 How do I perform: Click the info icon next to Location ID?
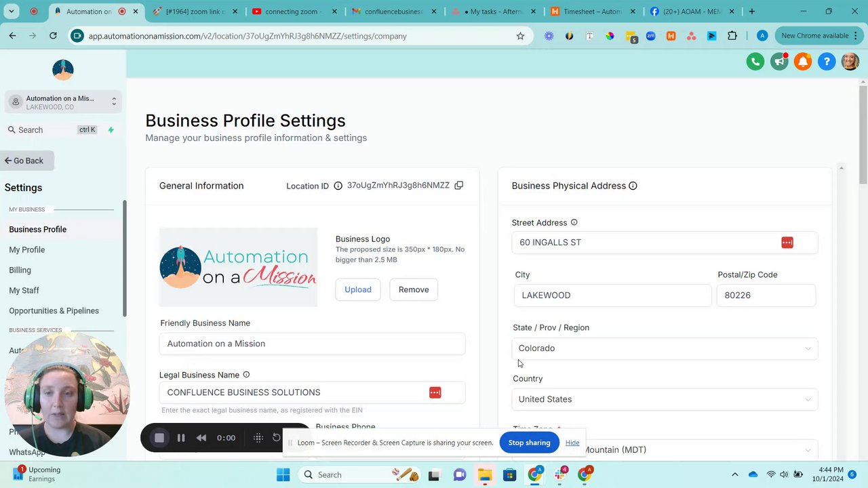(x=338, y=186)
